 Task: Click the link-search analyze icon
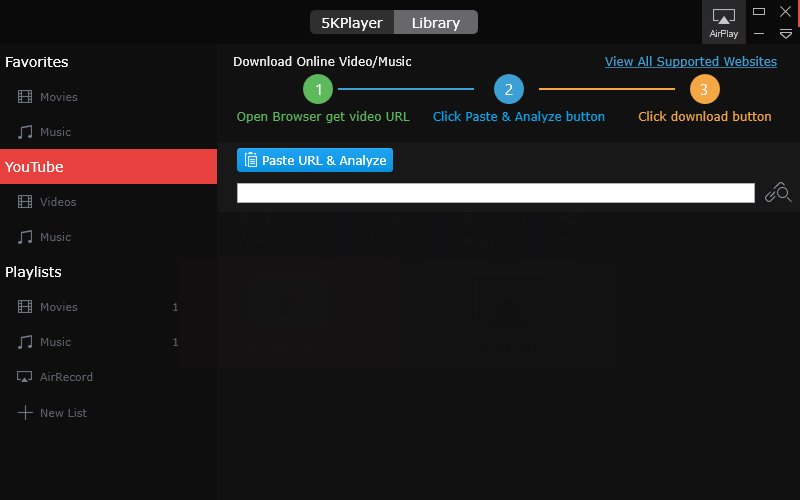pyautogui.click(x=778, y=192)
